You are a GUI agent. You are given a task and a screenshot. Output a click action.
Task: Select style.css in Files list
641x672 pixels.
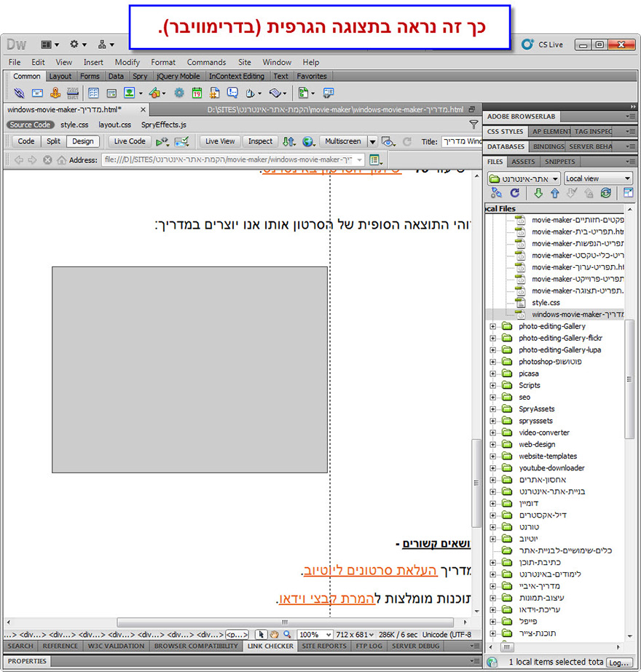point(546,303)
